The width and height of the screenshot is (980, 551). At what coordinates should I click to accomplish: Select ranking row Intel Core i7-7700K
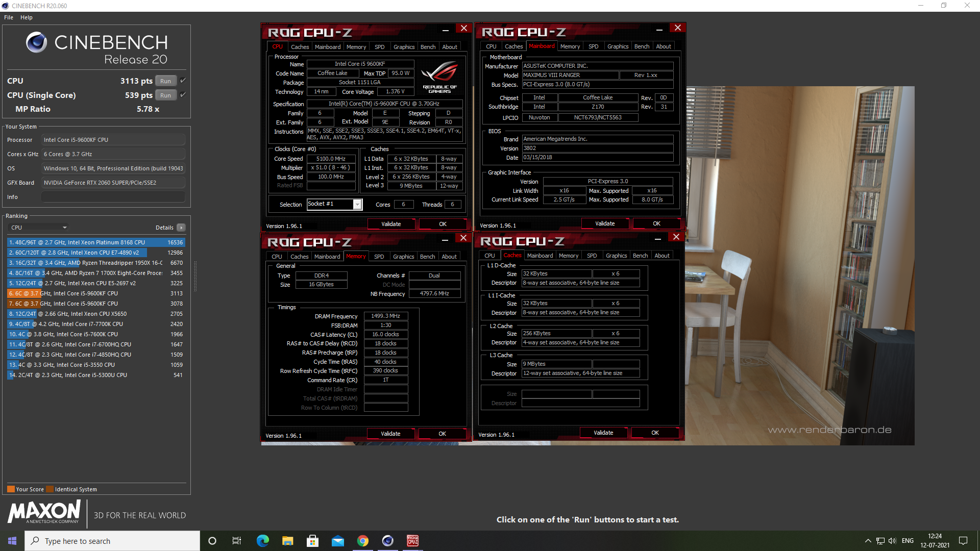pyautogui.click(x=96, y=324)
